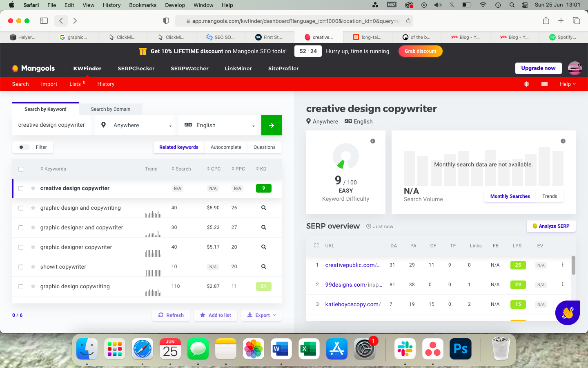Open System Preferences in the Dock
588x368 pixels.
click(x=364, y=349)
